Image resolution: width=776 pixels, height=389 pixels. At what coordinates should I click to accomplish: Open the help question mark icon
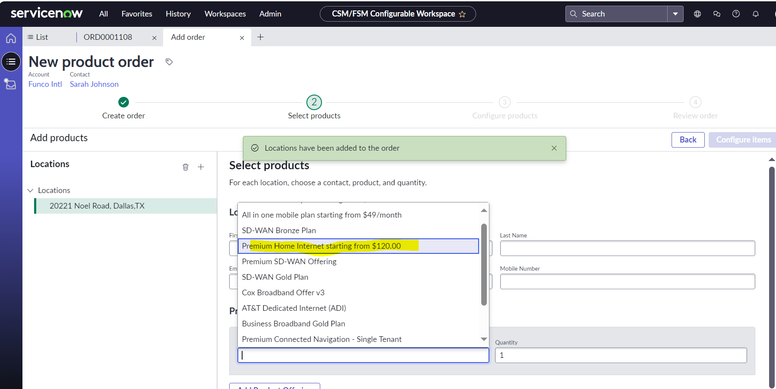[736, 14]
